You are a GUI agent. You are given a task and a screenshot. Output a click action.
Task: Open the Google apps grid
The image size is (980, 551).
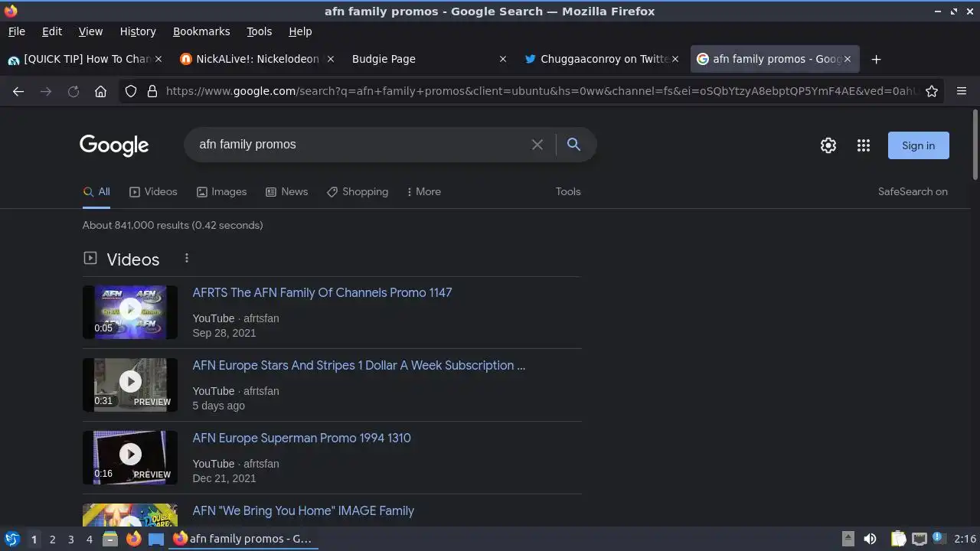point(864,145)
